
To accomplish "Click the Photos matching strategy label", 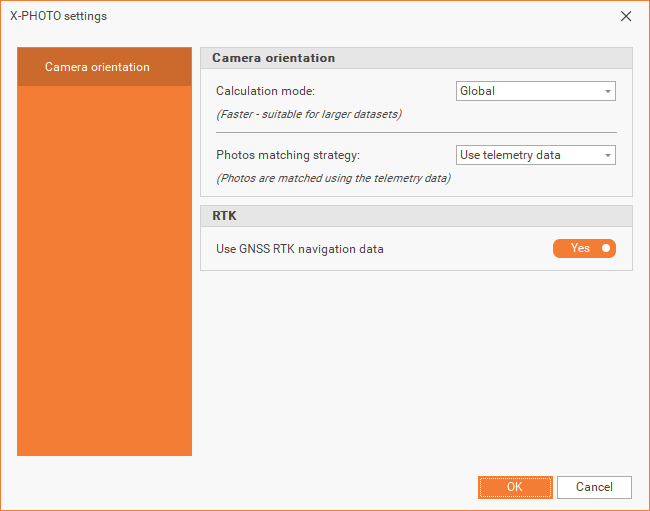I will coord(287,155).
